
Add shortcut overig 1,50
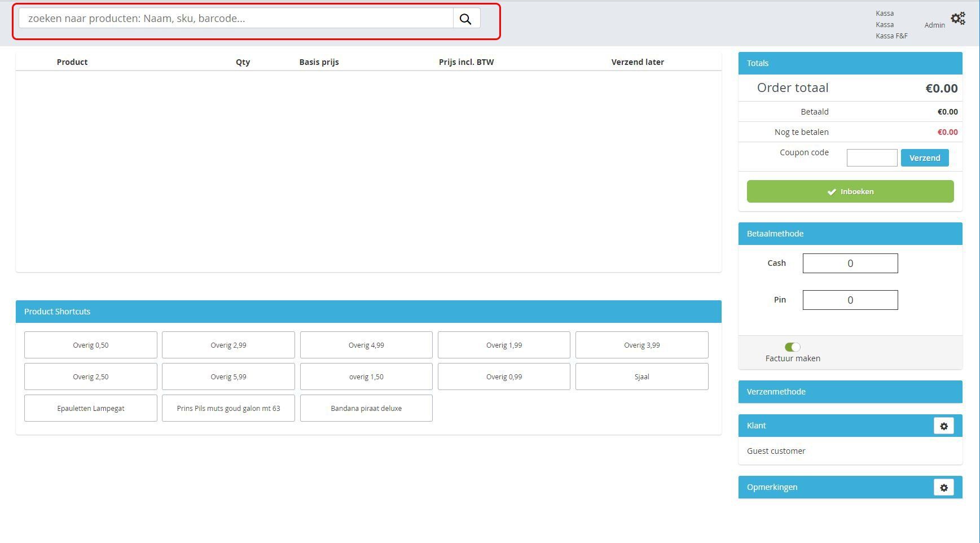pos(366,376)
